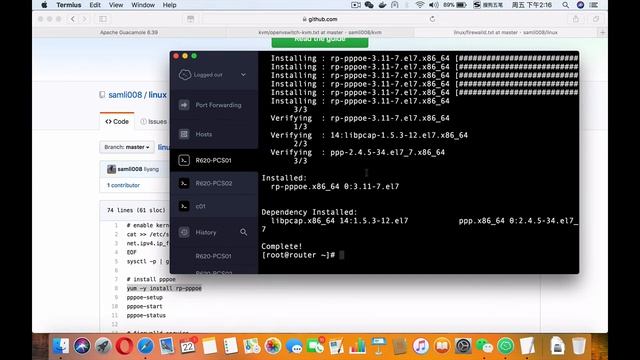Viewport: 640px width, 360px height.
Task: Open the Window menu
Action: tap(143, 5)
